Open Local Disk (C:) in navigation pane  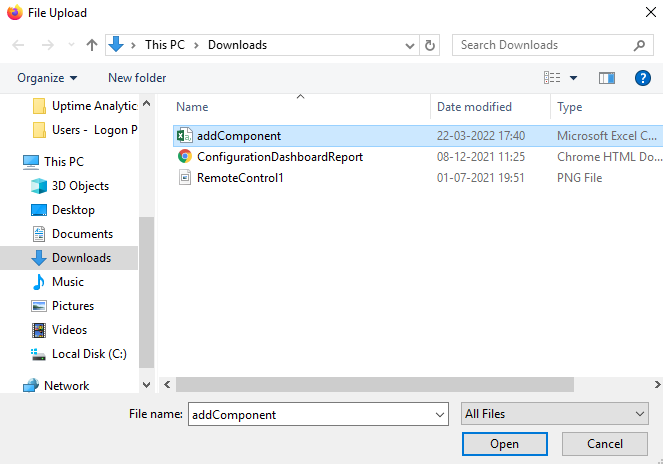point(79,354)
